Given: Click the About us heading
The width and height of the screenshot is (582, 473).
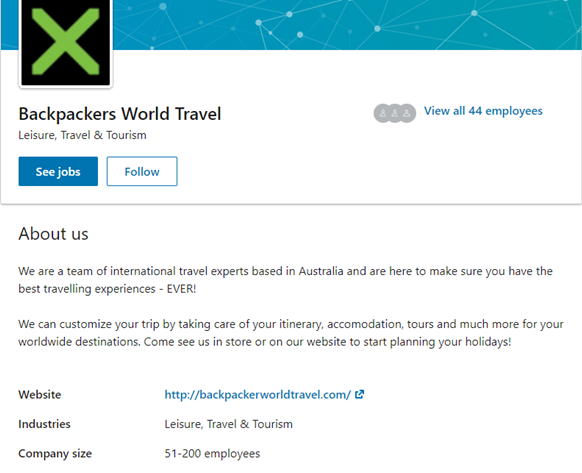Looking at the screenshot, I should [x=53, y=234].
